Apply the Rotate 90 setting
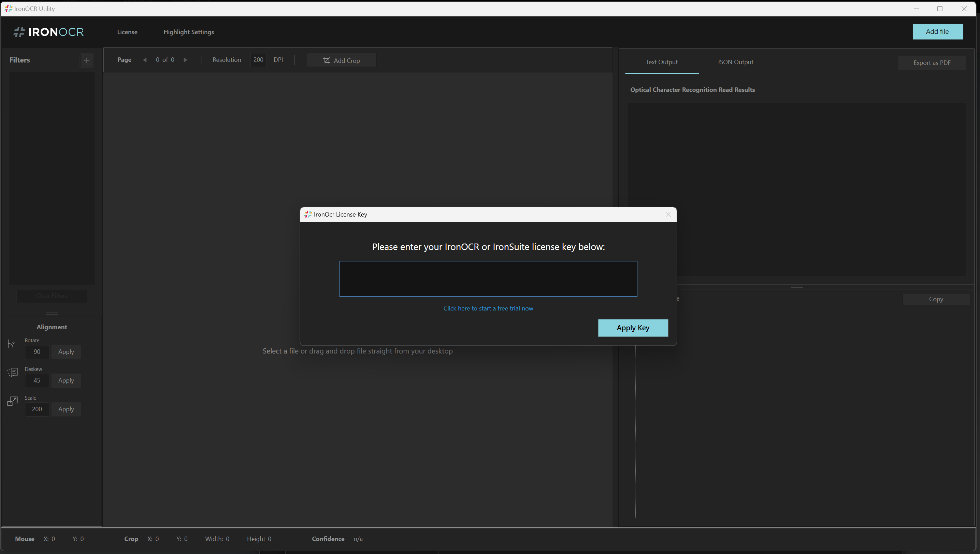The height and width of the screenshot is (554, 980). 66,352
